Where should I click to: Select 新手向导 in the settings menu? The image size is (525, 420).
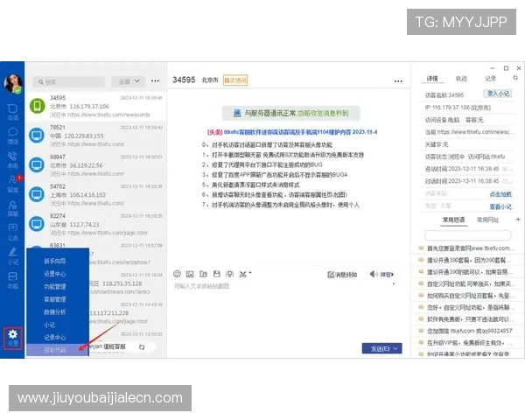pyautogui.click(x=55, y=261)
